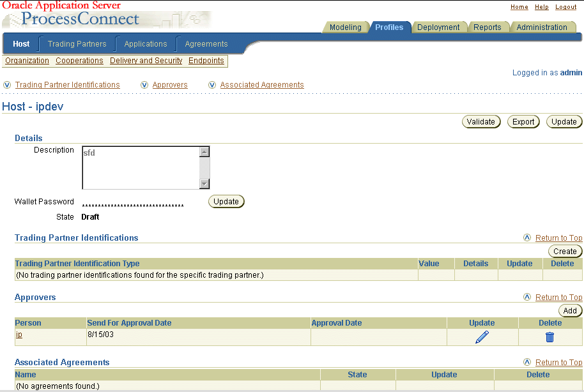
Task: Click the Add button for Approvers
Action: tap(570, 310)
